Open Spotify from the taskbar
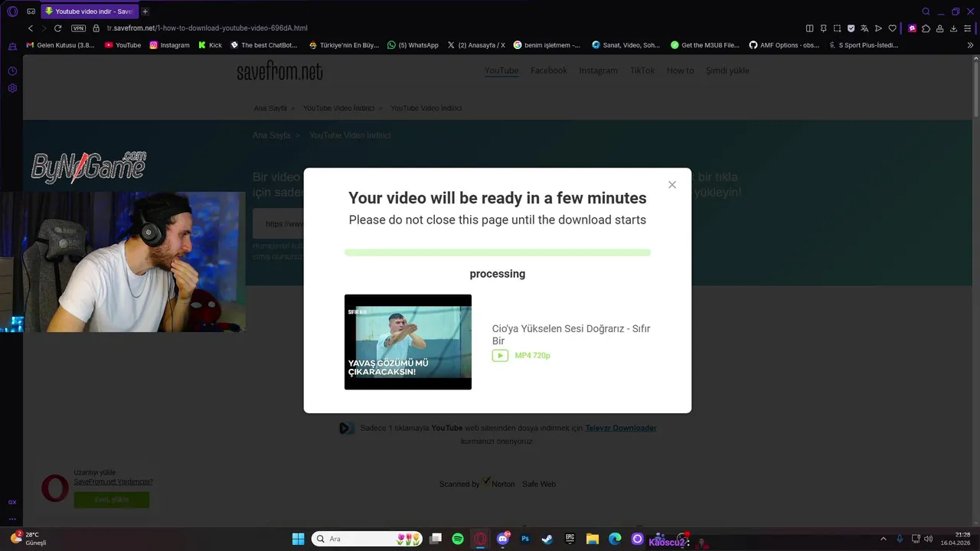Screen dimensions: 980x551 (x=458, y=539)
